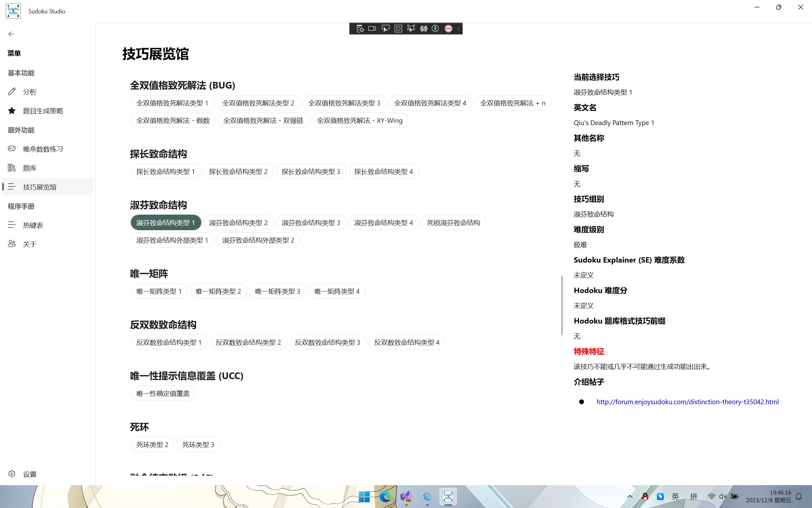Screen dimensions: 812x508
Task: Click the blue gear app icon in the taskbar
Action: tap(427, 497)
